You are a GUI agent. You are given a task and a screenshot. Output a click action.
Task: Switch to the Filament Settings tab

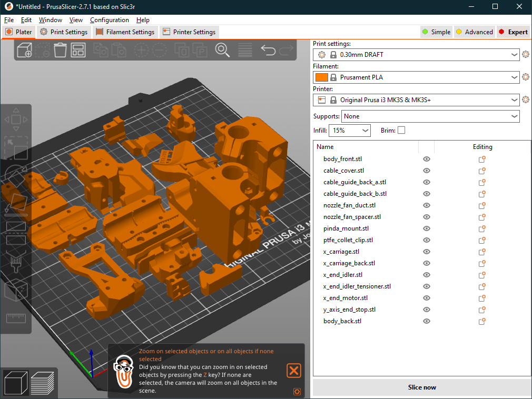[125, 32]
